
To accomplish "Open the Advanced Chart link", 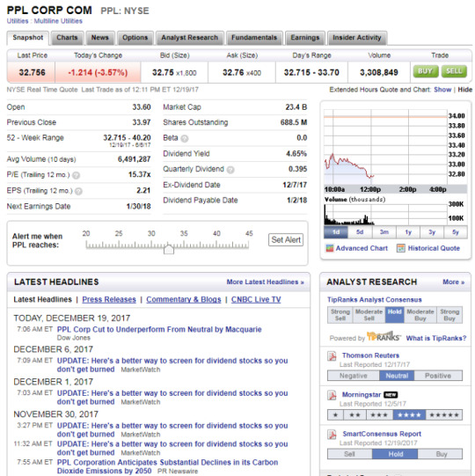I will click(362, 248).
